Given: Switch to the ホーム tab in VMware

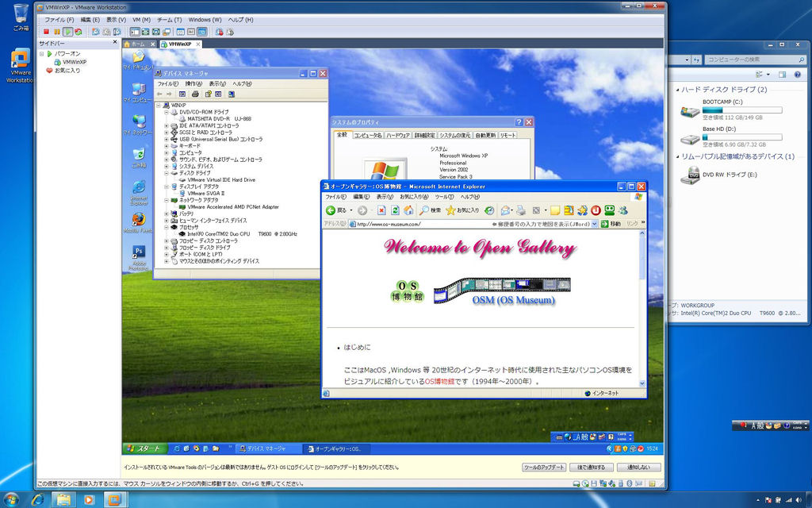Looking at the screenshot, I should (140, 44).
